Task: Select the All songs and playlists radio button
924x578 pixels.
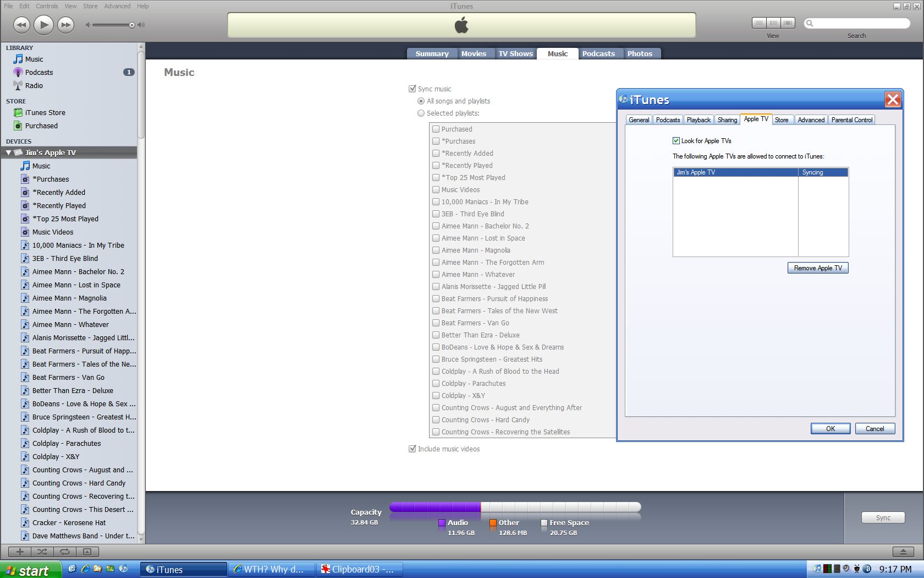Action: pyautogui.click(x=421, y=101)
